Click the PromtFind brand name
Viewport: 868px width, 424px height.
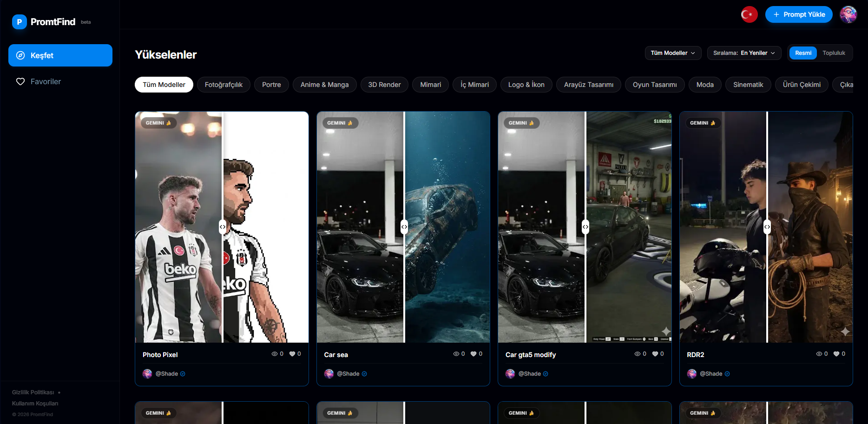click(x=53, y=22)
